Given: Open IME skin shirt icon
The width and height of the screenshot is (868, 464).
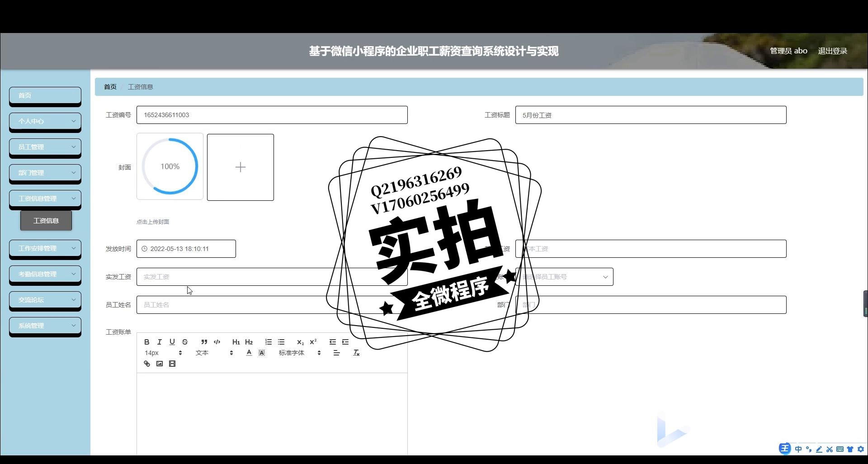Looking at the screenshot, I should 850,449.
